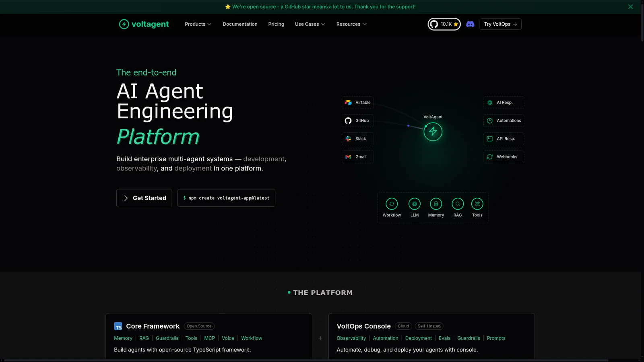The height and width of the screenshot is (362, 644).
Task: Click the Get Started button
Action: [144, 198]
